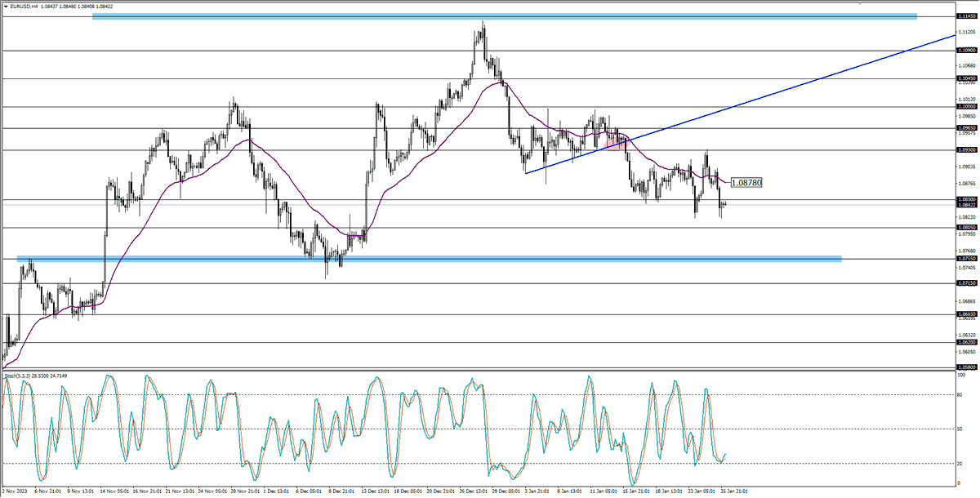
Task: Click the blue resistance band near 1.11450
Action: (490, 15)
